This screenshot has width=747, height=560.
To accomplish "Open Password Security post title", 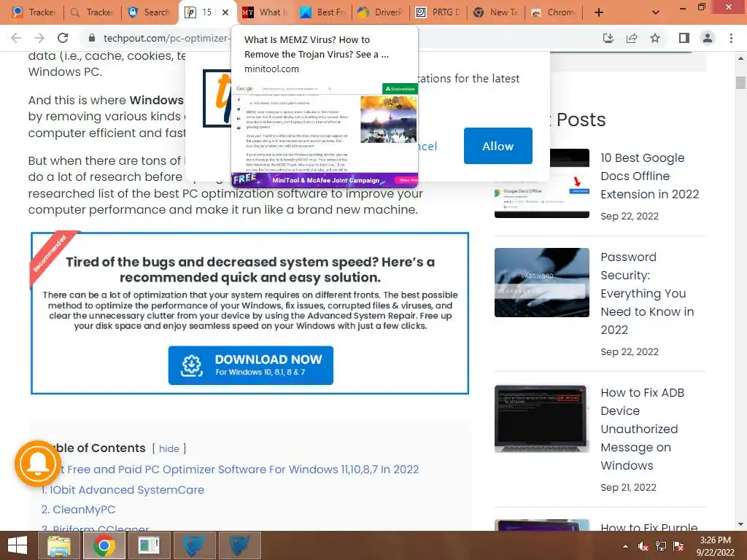I will pos(647,293).
